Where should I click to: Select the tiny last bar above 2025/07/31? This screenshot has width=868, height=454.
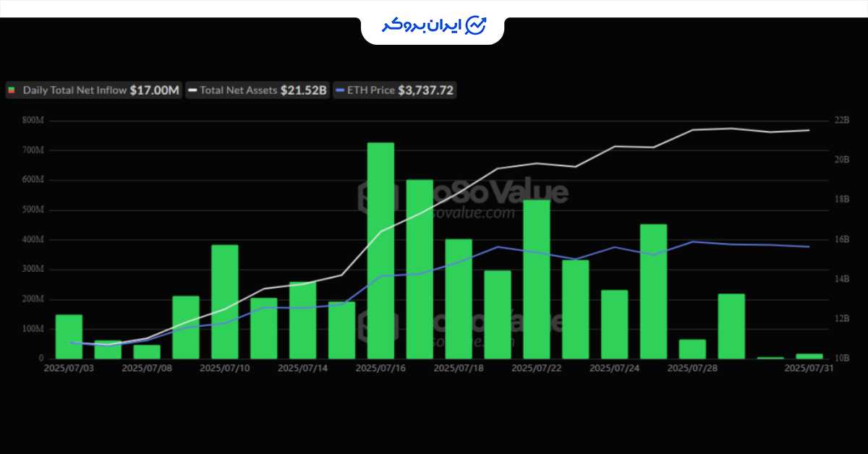pos(809,356)
